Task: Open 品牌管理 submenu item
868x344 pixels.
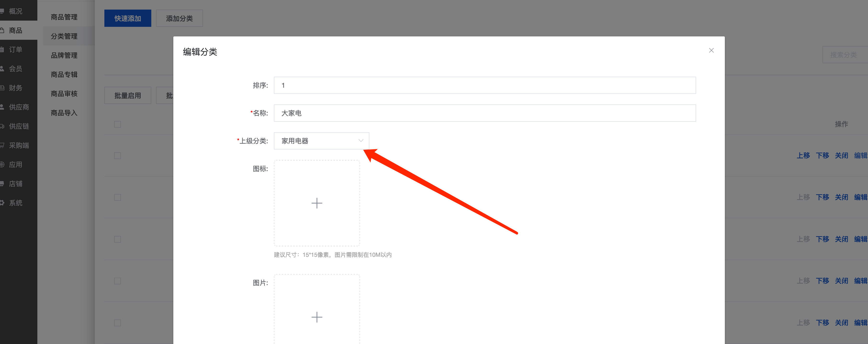Action: tap(64, 55)
